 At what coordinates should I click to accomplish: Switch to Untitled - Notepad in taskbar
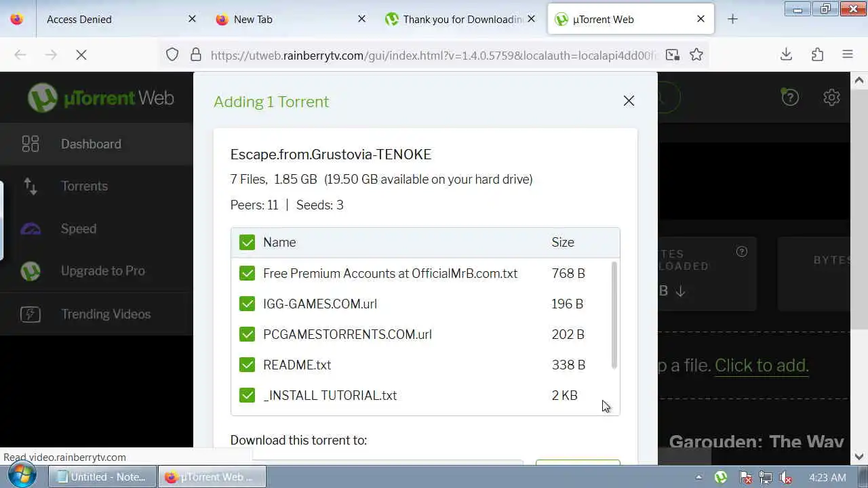102,477
